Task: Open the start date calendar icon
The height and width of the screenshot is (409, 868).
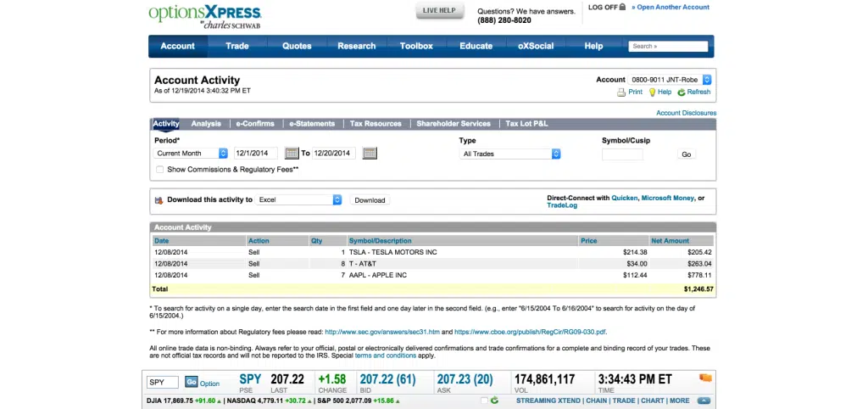Action: coord(292,153)
